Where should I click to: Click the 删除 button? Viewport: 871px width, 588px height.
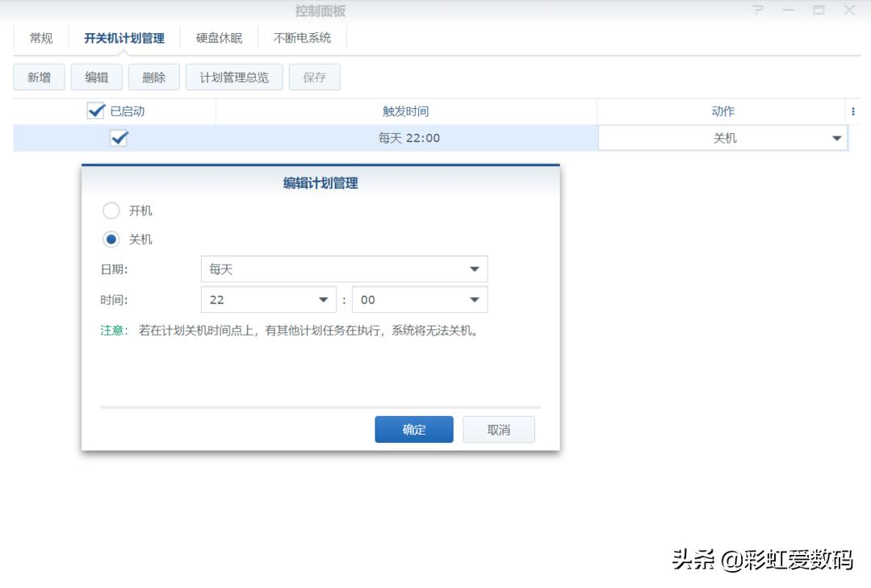tap(153, 77)
